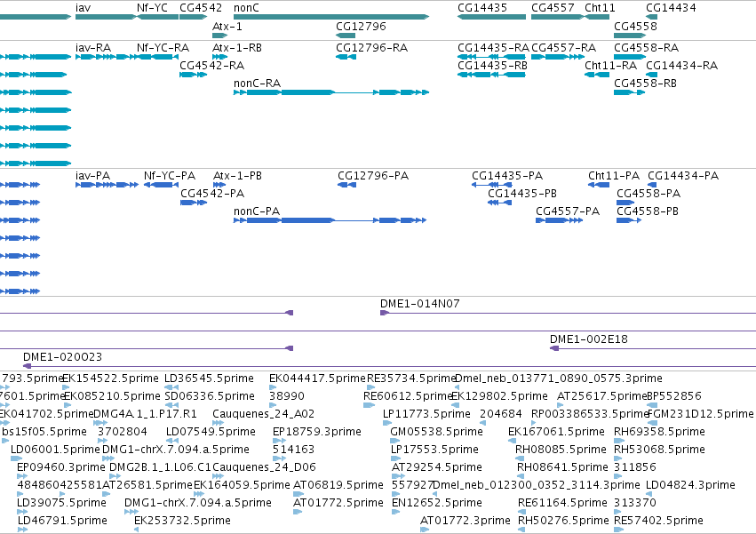Click the EK154522.5prime EST label

tap(110, 379)
